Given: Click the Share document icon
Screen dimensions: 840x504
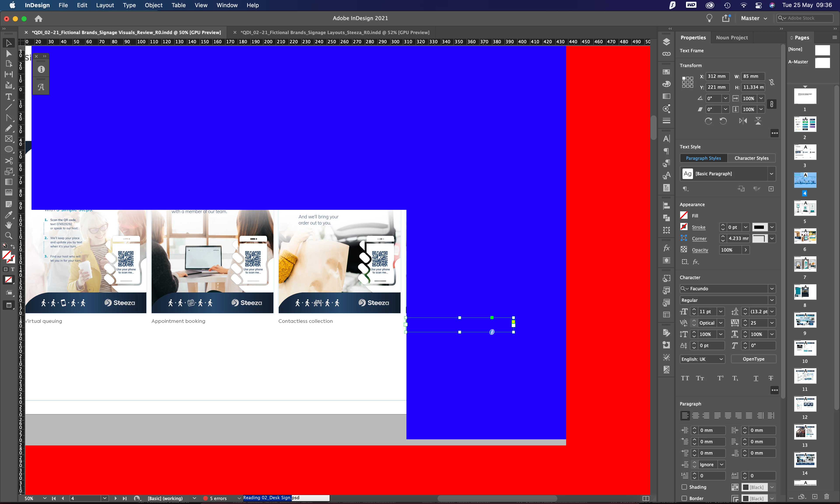Looking at the screenshot, I should 726,18.
